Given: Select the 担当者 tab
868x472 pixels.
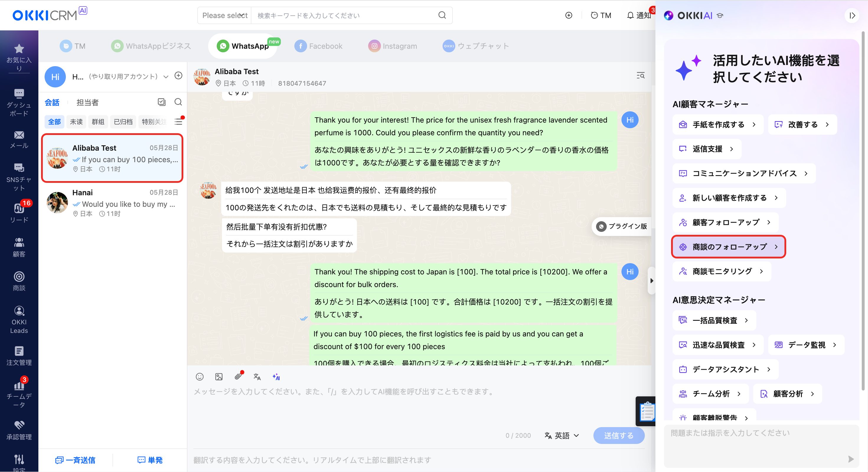Looking at the screenshot, I should 87,102.
